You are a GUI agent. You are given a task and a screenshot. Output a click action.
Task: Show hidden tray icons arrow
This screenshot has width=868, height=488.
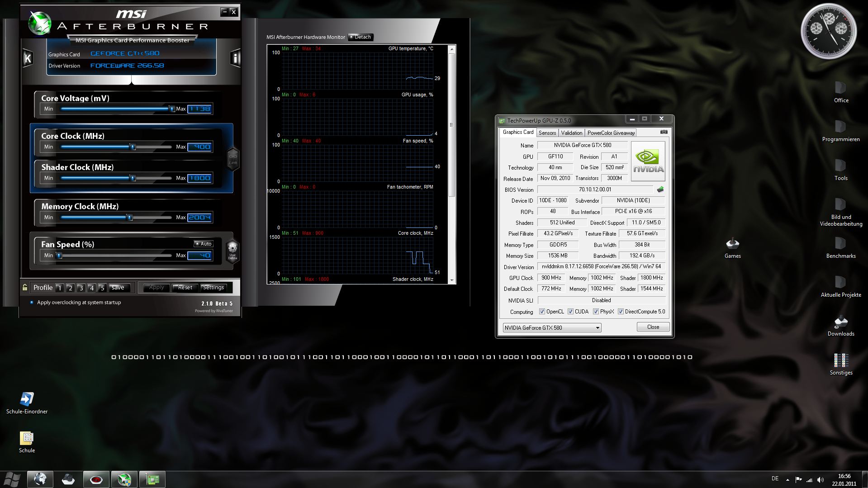(x=787, y=479)
